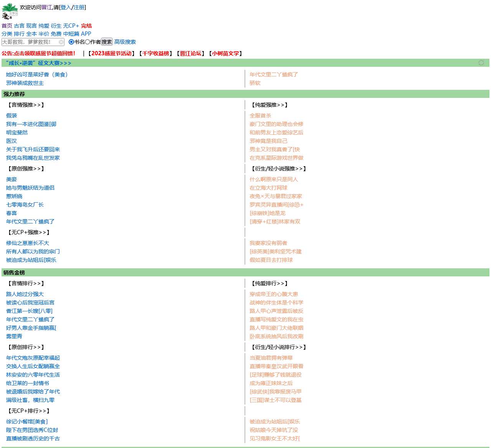Open the novel 成为雍正妹妹之后
This screenshot has height=448, width=491.
tap(271, 383)
